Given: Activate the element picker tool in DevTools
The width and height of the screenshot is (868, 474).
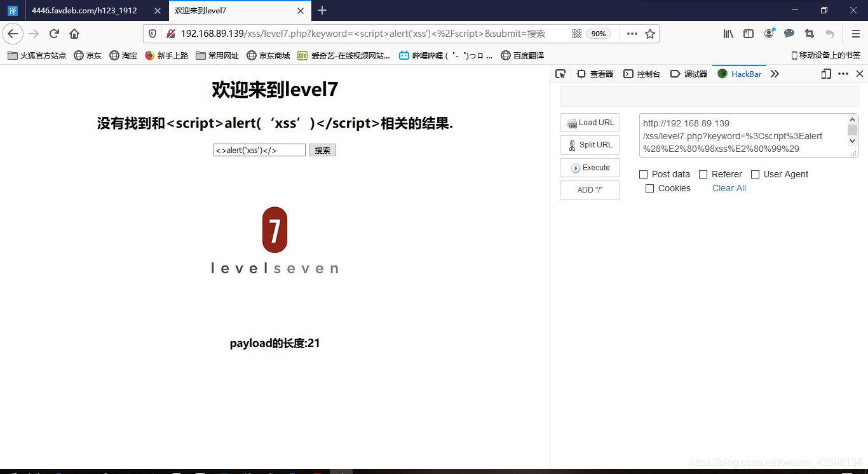Looking at the screenshot, I should pyautogui.click(x=560, y=74).
